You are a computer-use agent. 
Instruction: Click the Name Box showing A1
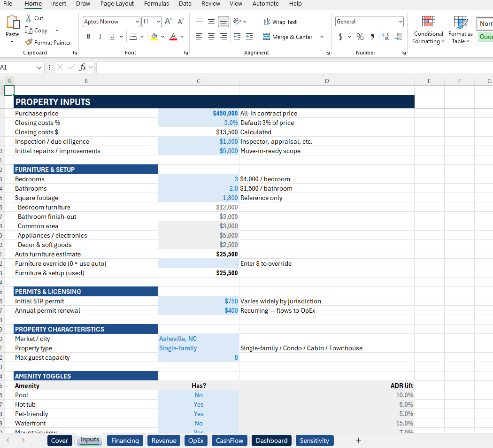[x=18, y=67]
